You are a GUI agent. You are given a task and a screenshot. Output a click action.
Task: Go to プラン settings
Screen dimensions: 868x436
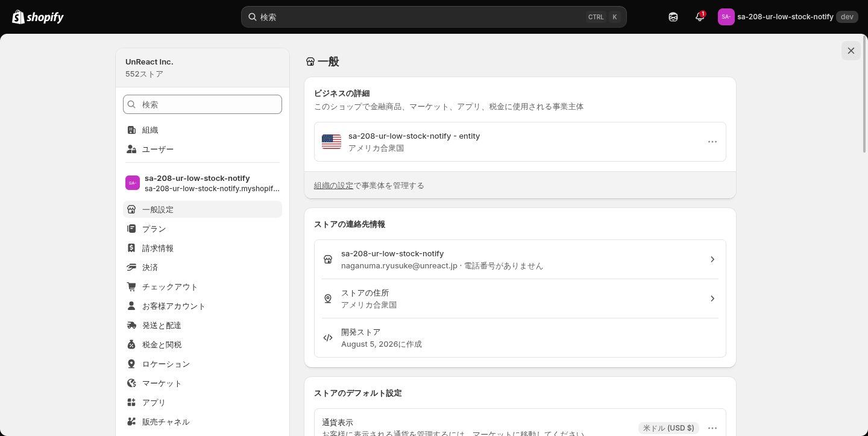[203, 229]
